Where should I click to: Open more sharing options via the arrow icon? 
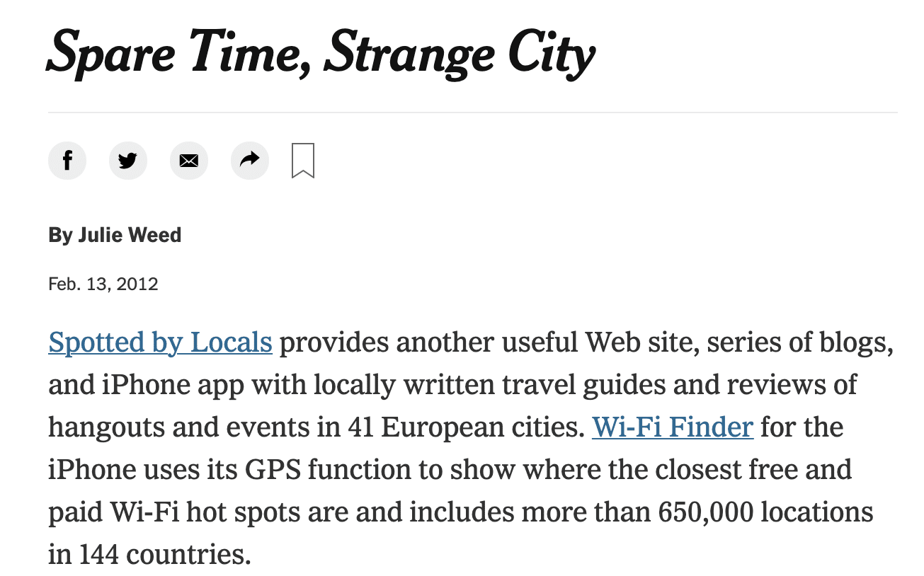tap(250, 161)
